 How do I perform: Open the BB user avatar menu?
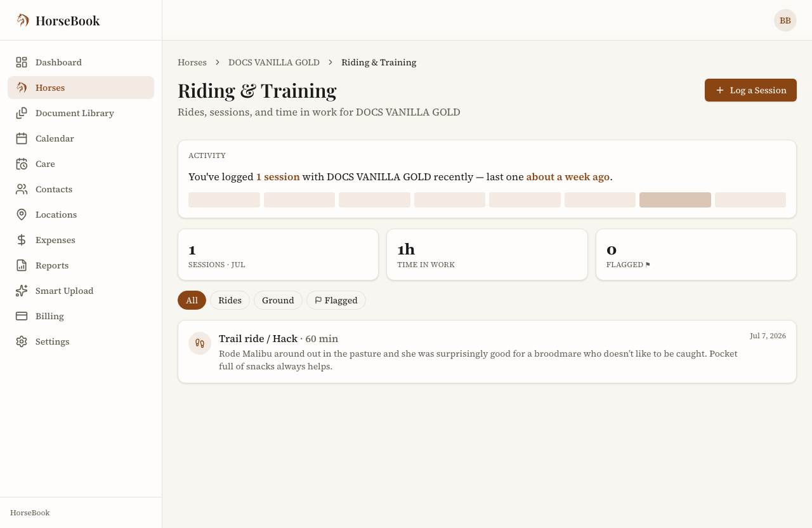[x=785, y=20]
